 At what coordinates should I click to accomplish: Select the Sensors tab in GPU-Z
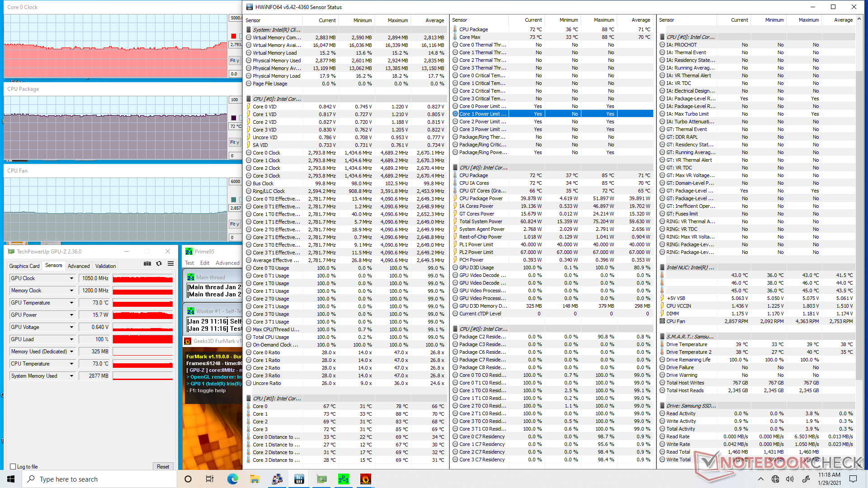[x=54, y=266]
